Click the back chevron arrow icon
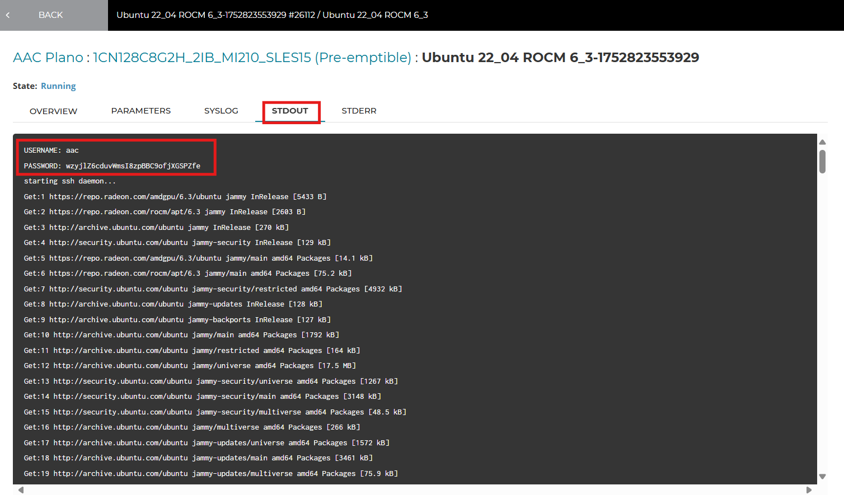844x504 pixels. (8, 15)
